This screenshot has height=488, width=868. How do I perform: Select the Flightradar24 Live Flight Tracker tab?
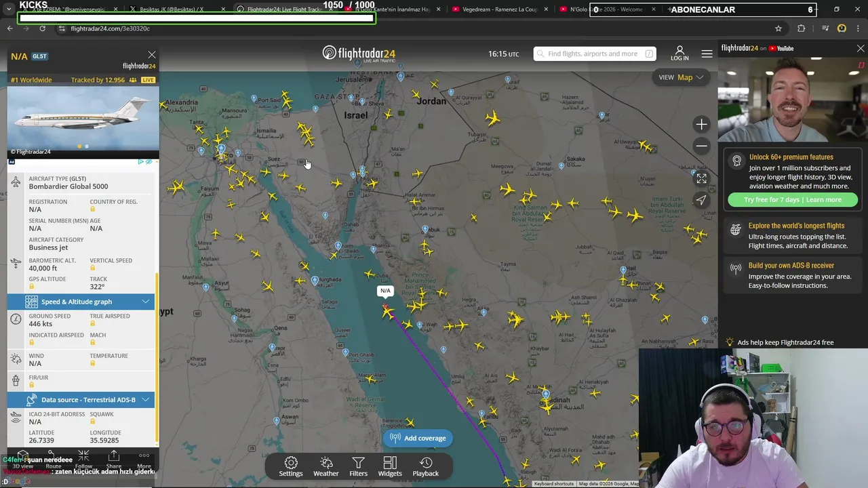point(283,9)
